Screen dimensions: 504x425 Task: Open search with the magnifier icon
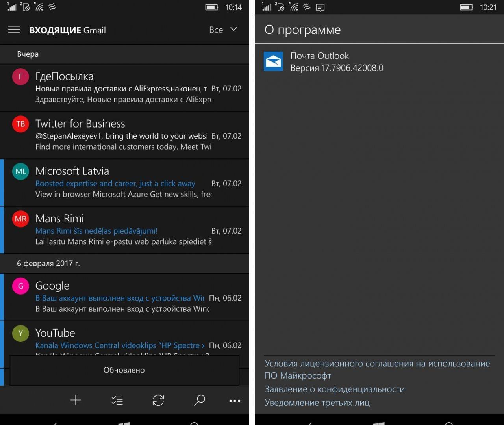coord(200,400)
